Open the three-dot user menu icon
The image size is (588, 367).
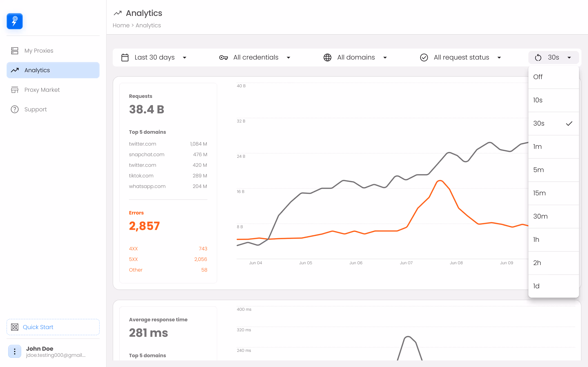coord(14,351)
